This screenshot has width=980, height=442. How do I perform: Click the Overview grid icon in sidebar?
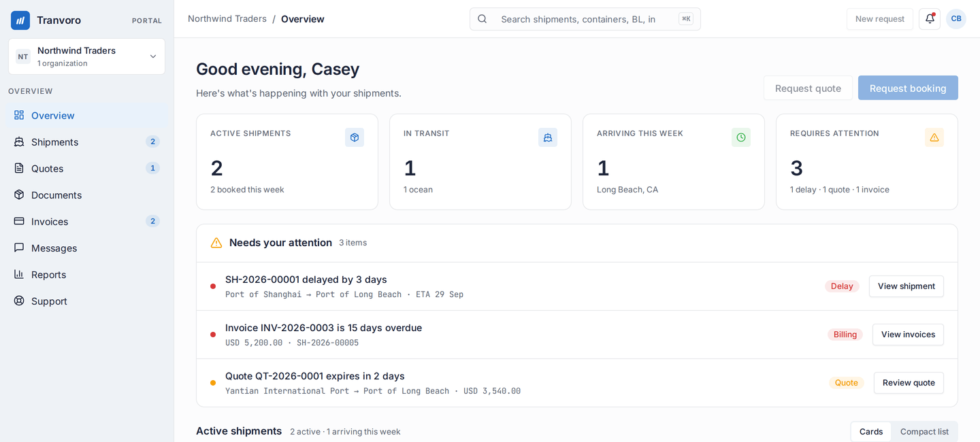click(19, 115)
